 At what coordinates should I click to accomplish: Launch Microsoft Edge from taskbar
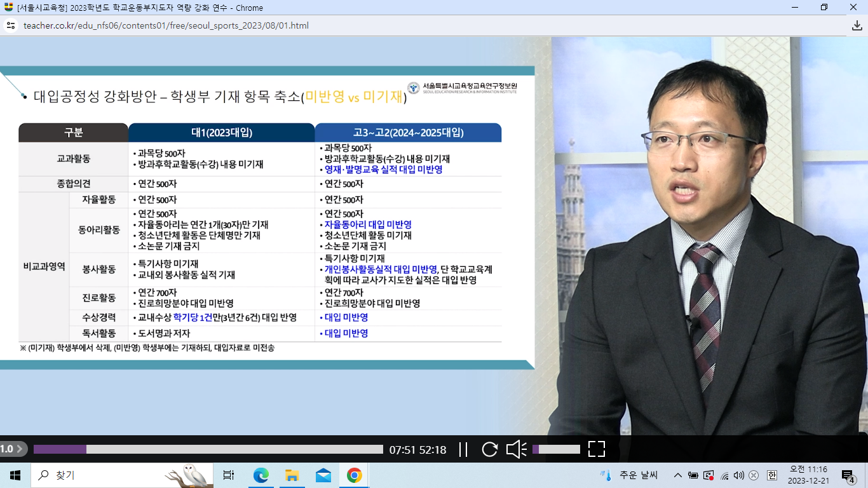click(261, 475)
